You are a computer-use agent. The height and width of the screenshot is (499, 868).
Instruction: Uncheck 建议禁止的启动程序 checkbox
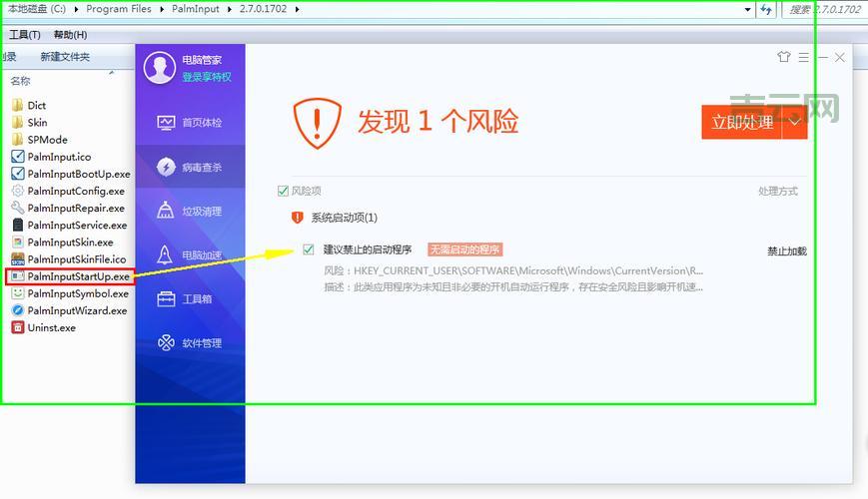pyautogui.click(x=309, y=249)
